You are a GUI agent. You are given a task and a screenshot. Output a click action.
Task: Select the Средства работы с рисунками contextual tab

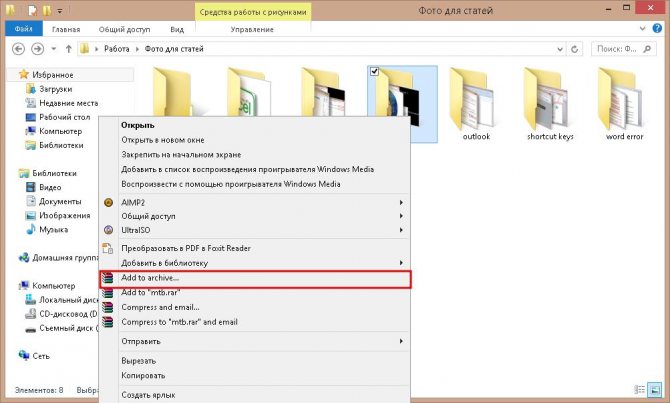click(x=253, y=12)
